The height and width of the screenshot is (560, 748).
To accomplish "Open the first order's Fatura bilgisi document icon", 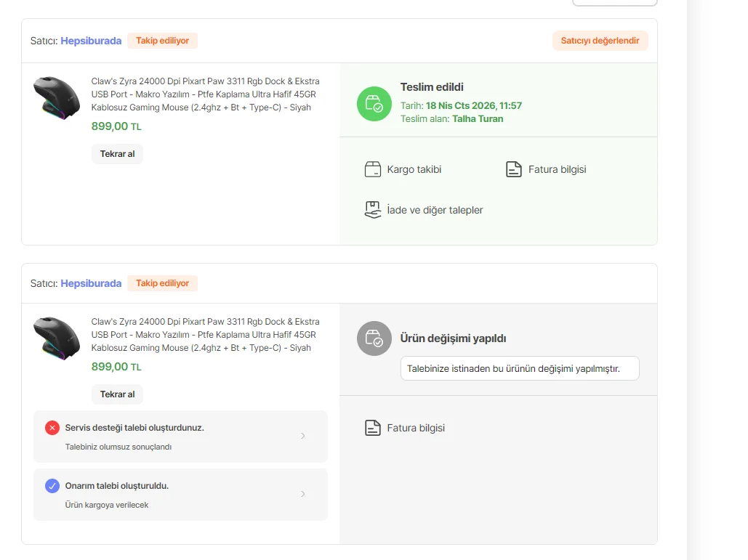I will [x=514, y=169].
